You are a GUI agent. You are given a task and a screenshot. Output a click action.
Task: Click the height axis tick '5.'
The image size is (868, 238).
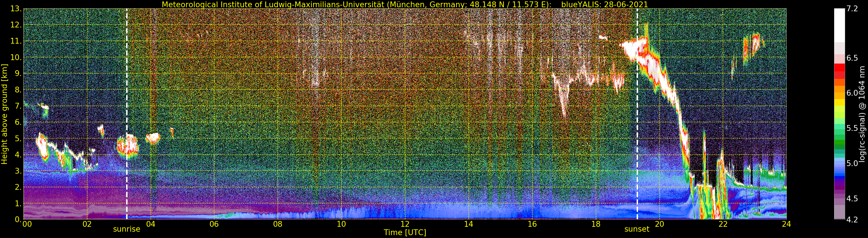point(18,139)
